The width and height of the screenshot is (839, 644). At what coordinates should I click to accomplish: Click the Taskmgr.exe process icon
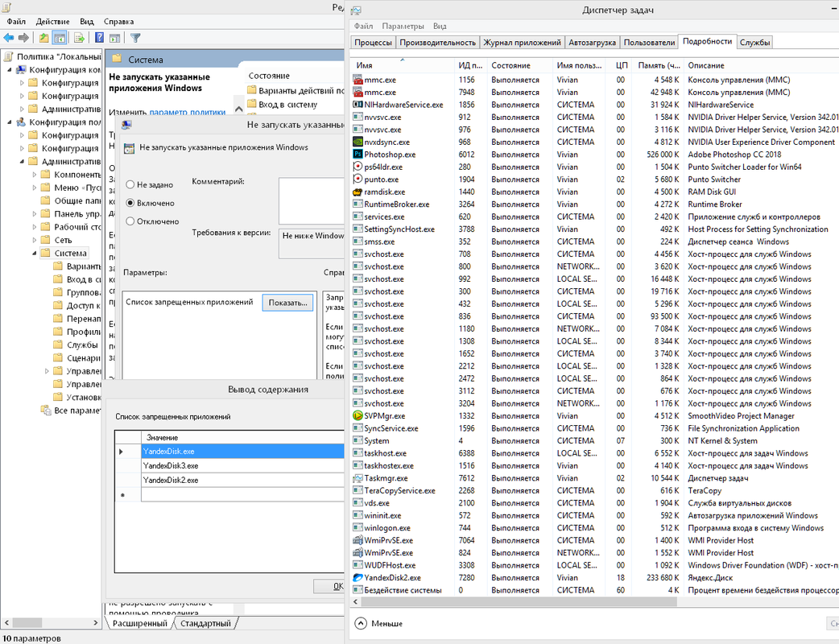click(358, 478)
